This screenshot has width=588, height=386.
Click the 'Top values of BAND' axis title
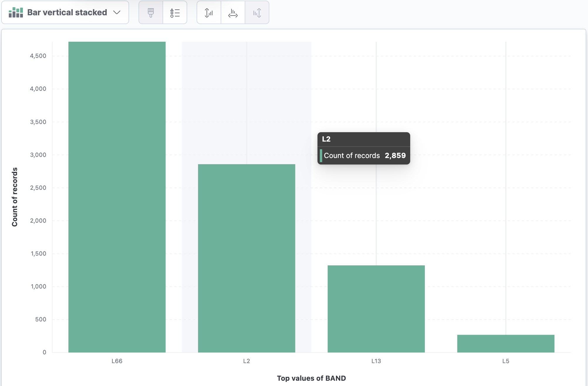(x=311, y=378)
